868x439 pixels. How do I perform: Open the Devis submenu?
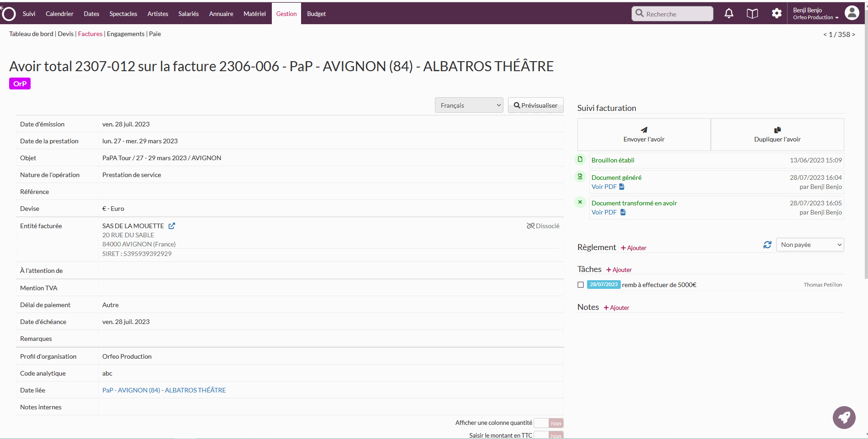(65, 34)
